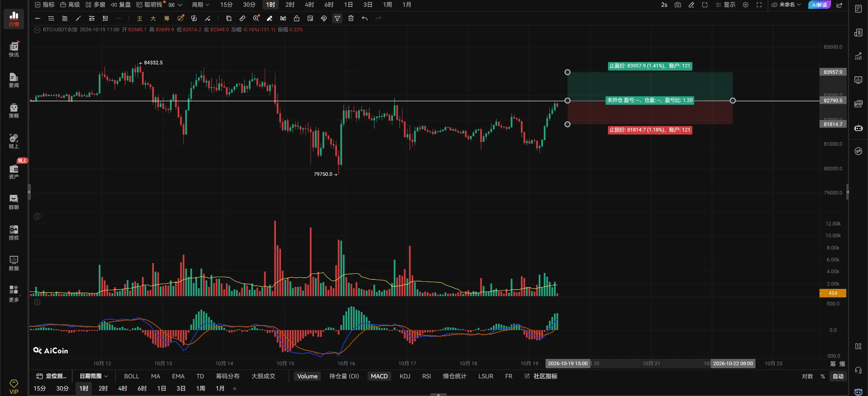Enable the 对数 logarithmic scale
The width and height of the screenshot is (868, 396).
click(807, 376)
